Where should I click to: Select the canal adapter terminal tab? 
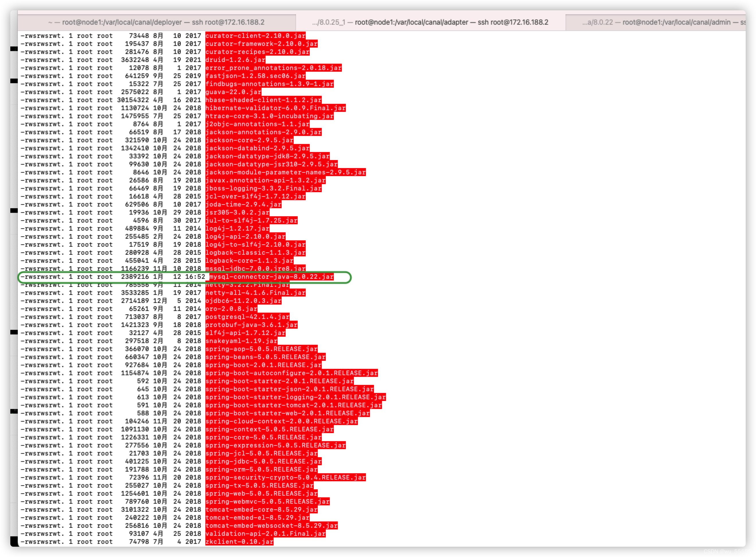coord(430,22)
